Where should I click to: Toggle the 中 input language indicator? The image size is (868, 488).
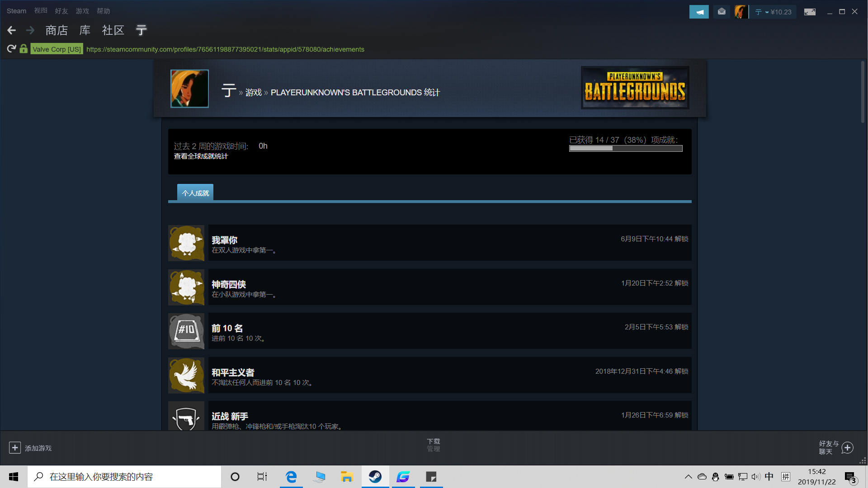coord(769,477)
